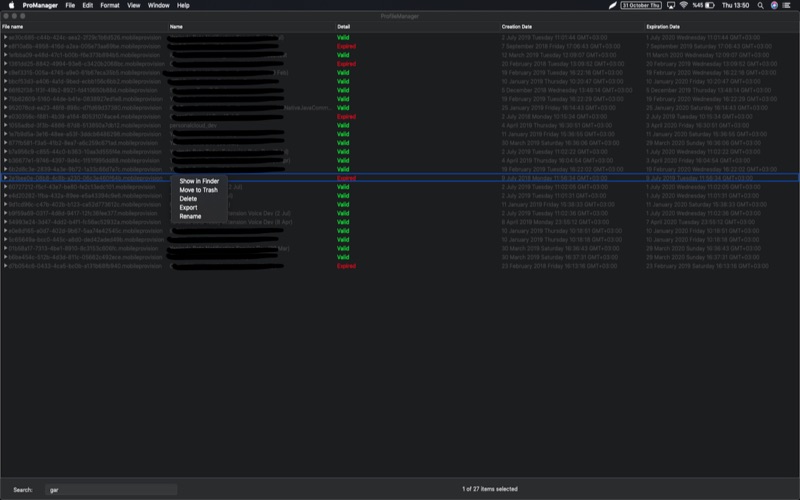The height and width of the screenshot is (500, 800).
Task: Choose Move to Trash from context menu
Action: (198, 190)
